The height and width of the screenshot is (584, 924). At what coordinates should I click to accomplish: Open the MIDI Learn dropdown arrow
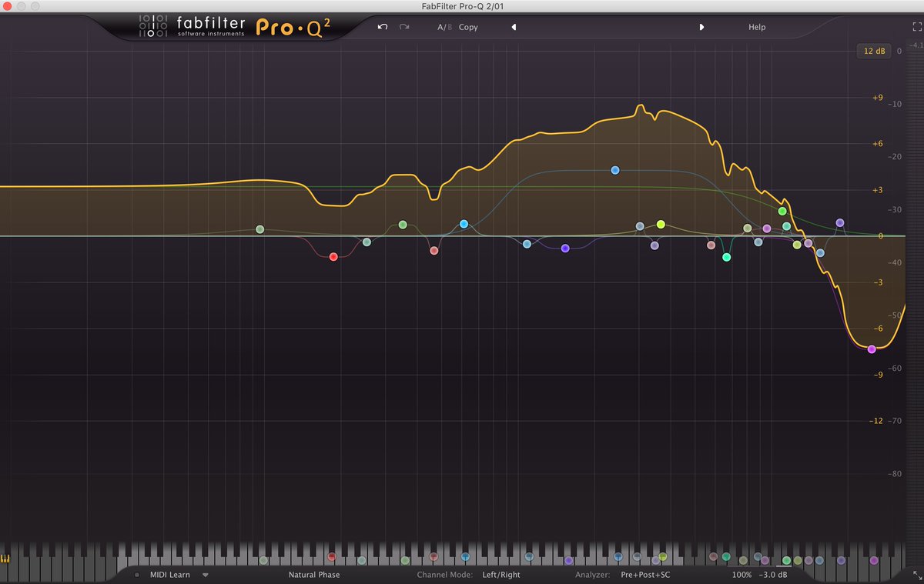[x=206, y=575]
